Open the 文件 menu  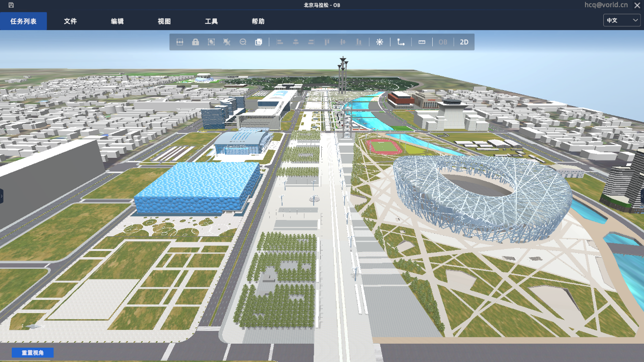(x=70, y=21)
